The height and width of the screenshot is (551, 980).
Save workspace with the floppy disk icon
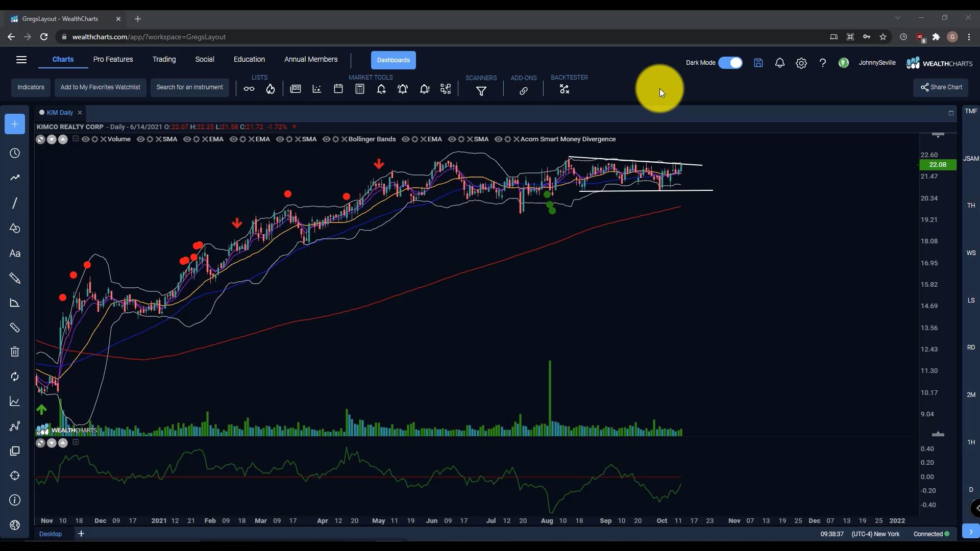tap(758, 63)
